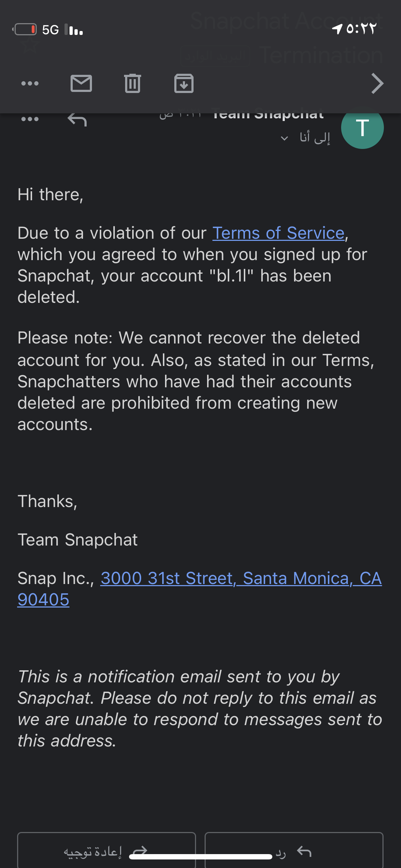Tap the 90405 zip code link
The width and height of the screenshot is (401, 868).
point(43,600)
